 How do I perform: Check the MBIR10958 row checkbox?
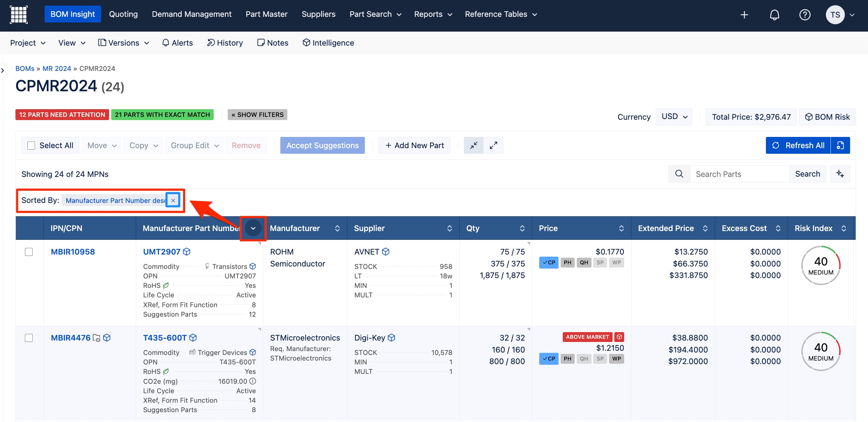pyautogui.click(x=29, y=252)
